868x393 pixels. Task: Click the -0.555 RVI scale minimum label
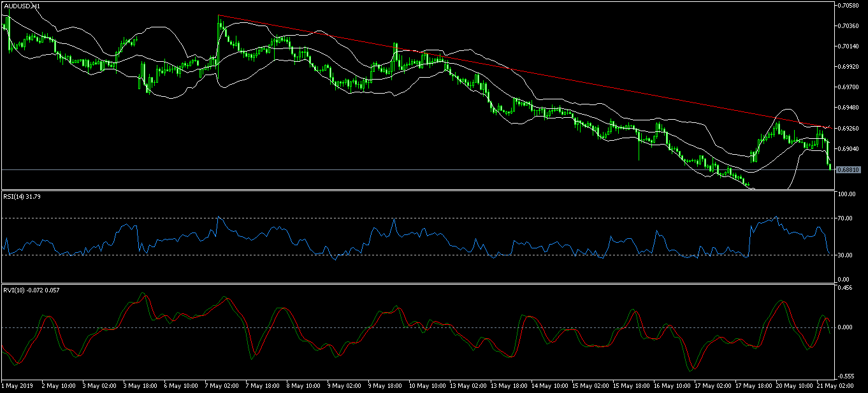click(845, 376)
